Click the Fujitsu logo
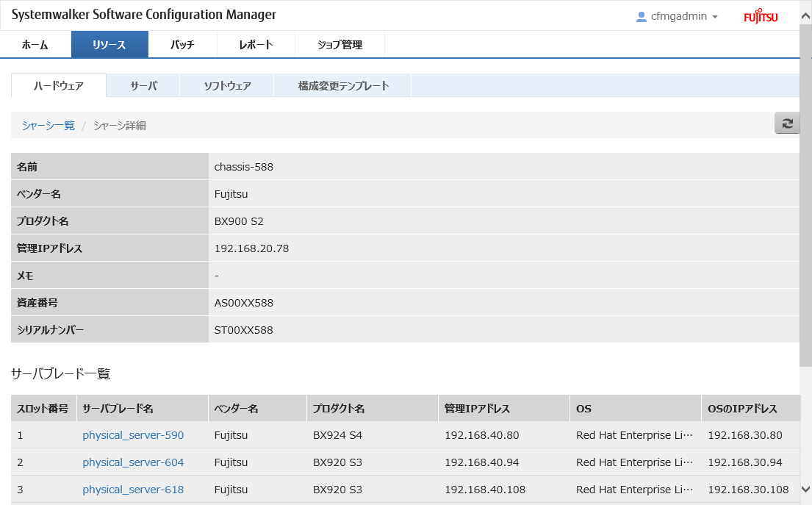Viewport: 812px width, 505px height. click(x=761, y=16)
